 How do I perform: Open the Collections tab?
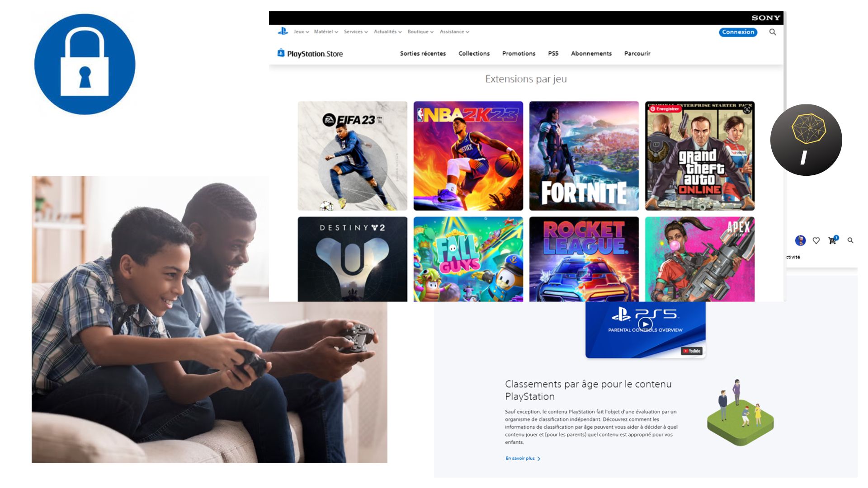[x=474, y=53]
